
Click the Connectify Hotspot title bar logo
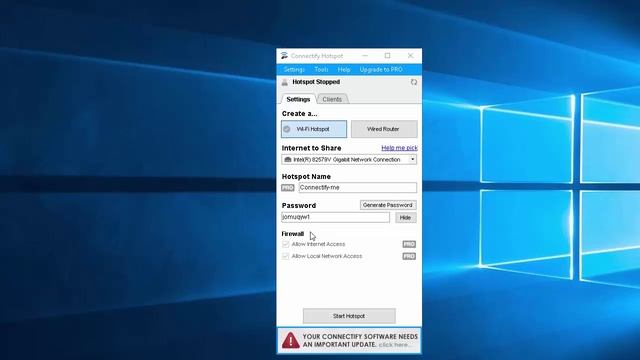click(x=284, y=56)
